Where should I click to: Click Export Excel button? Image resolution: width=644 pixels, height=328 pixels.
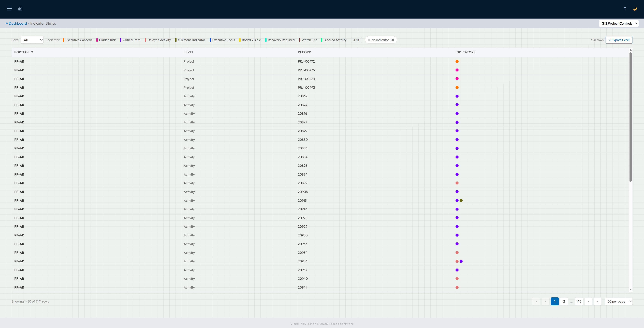point(619,40)
